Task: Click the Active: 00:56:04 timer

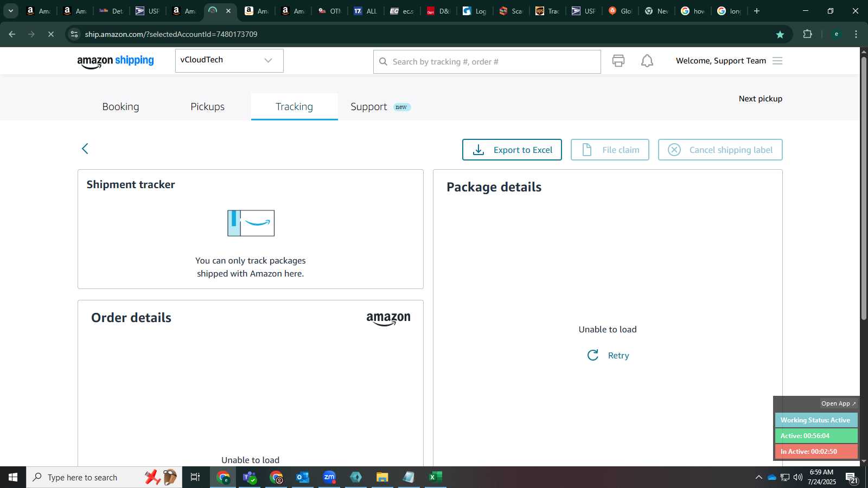Action: (x=816, y=436)
